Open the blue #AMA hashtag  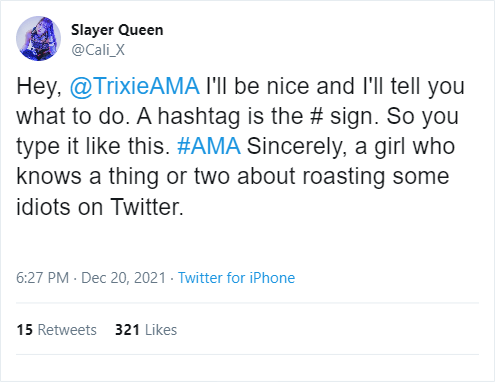tap(209, 146)
